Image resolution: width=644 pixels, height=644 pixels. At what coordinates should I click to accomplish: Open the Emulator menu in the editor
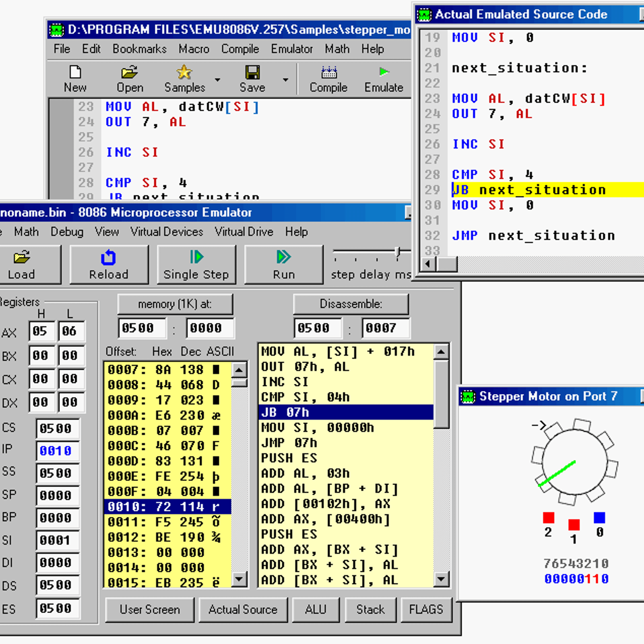pyautogui.click(x=292, y=49)
